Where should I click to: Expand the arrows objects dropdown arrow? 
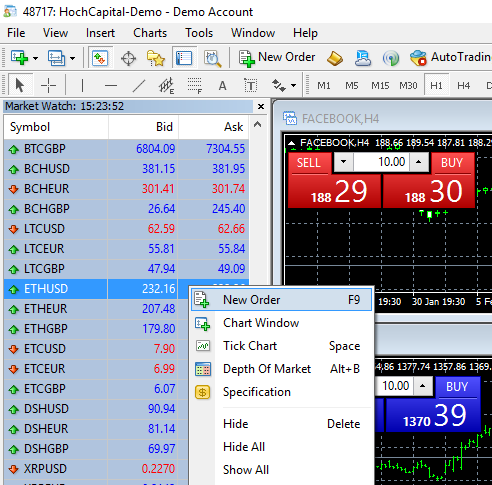(293, 86)
